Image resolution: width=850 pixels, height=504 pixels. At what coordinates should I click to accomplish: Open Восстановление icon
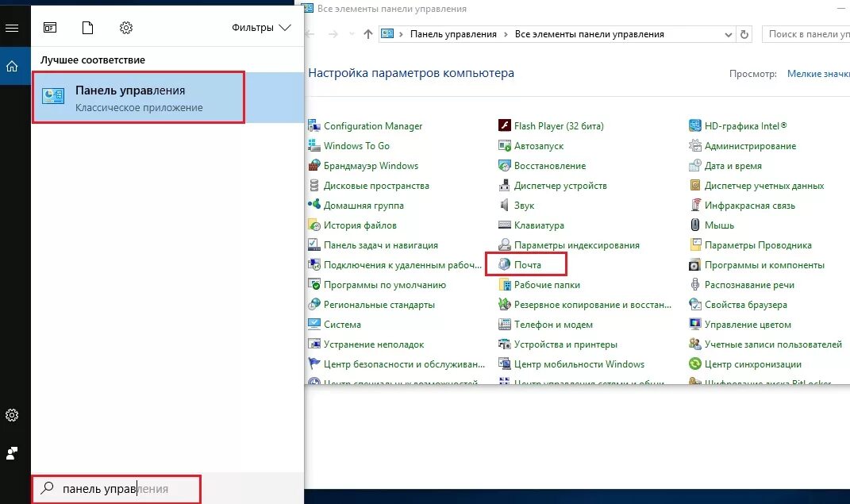(x=504, y=165)
